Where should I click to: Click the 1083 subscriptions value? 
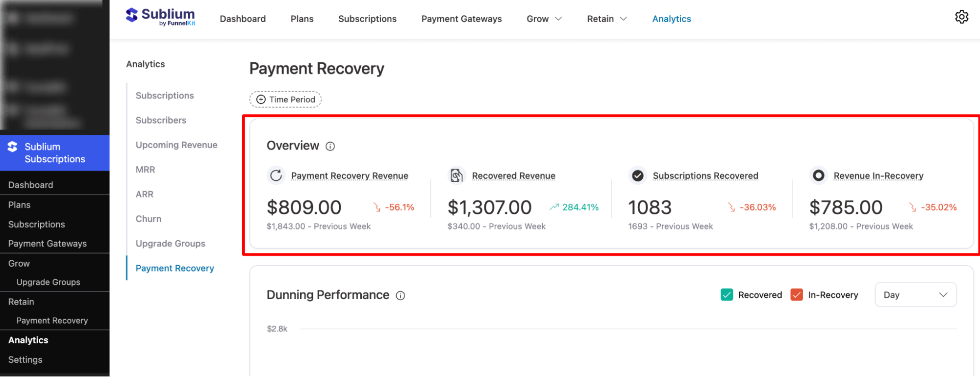[x=650, y=207]
